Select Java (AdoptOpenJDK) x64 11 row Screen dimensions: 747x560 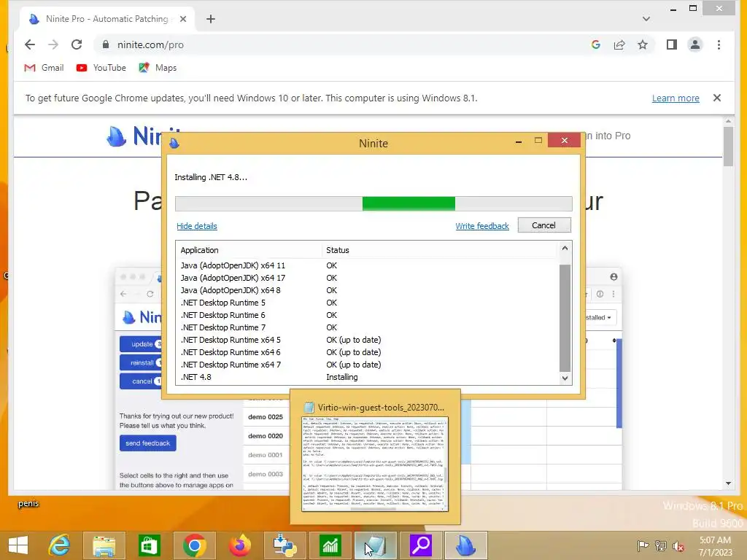pyautogui.click(x=367, y=265)
